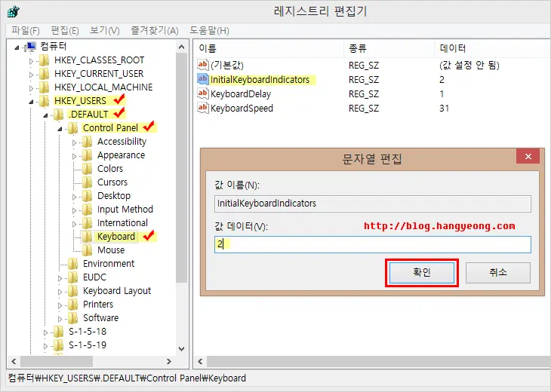Click the registry editor app icon in title bar
The image size is (551, 392).
click(14, 11)
